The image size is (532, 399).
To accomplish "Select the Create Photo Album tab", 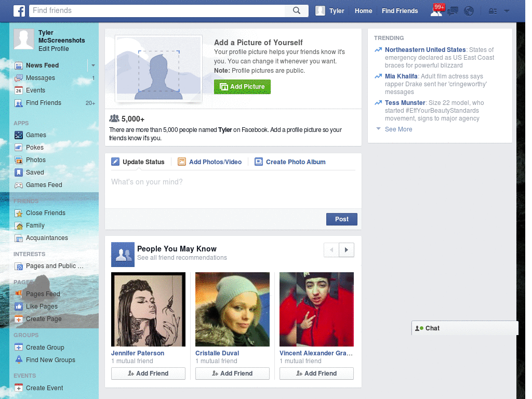I will tap(290, 162).
